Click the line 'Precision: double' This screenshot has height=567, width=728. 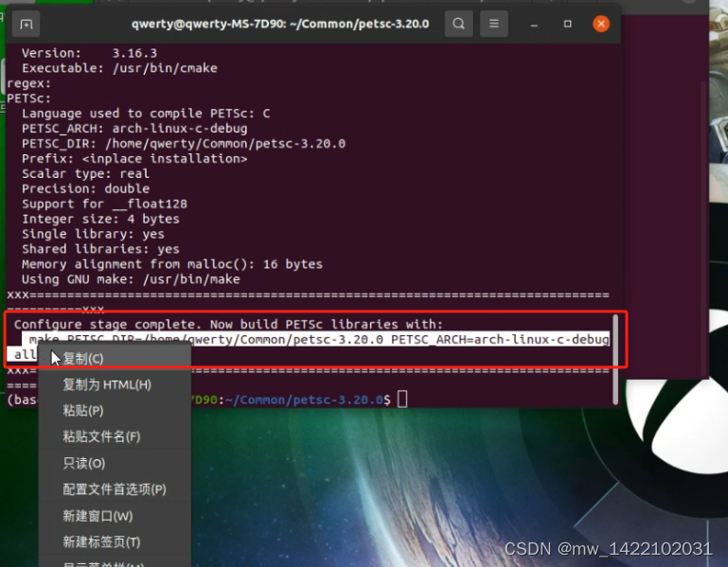pyautogui.click(x=85, y=188)
